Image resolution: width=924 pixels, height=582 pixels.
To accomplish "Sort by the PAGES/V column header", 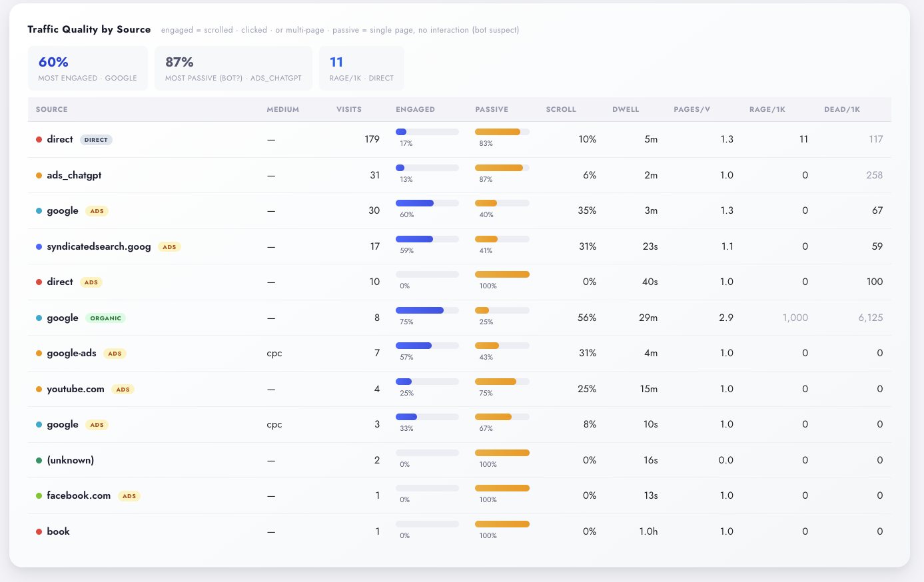I will pyautogui.click(x=692, y=109).
